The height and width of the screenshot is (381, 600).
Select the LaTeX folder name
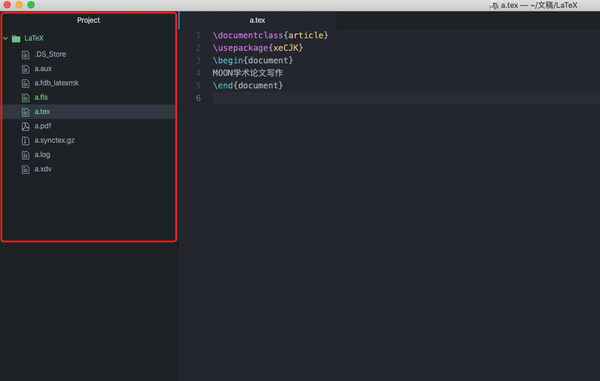(x=34, y=38)
